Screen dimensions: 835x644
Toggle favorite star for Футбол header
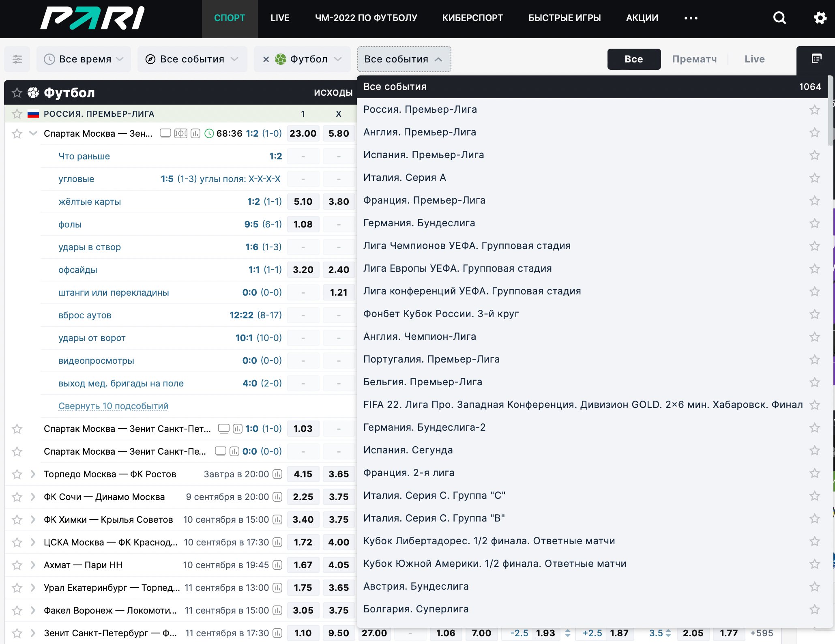click(x=17, y=93)
